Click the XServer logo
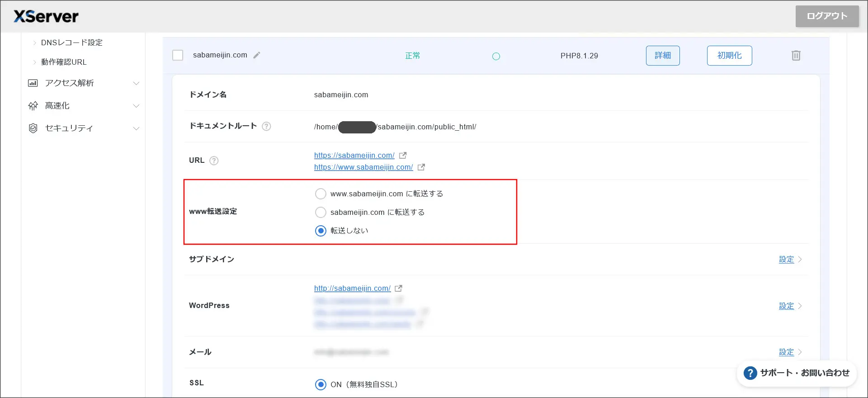868x398 pixels. 46,16
